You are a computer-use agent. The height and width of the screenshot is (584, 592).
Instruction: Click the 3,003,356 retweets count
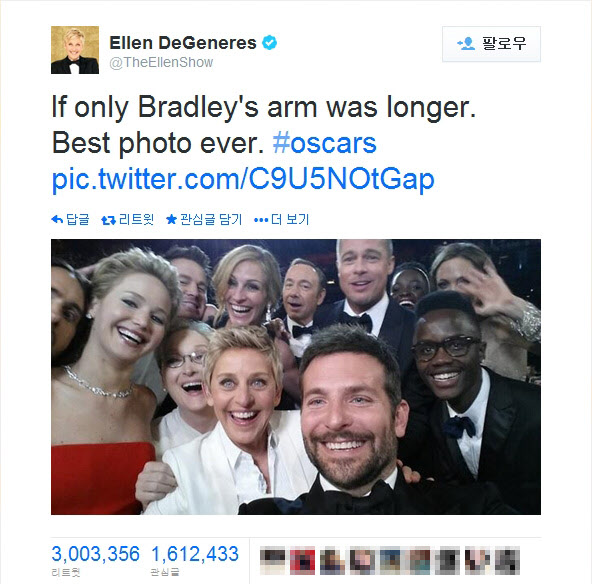(x=96, y=554)
